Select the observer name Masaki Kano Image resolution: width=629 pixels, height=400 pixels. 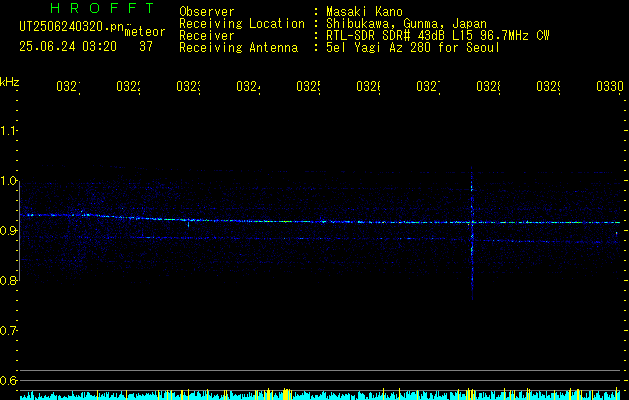pyautogui.click(x=364, y=11)
